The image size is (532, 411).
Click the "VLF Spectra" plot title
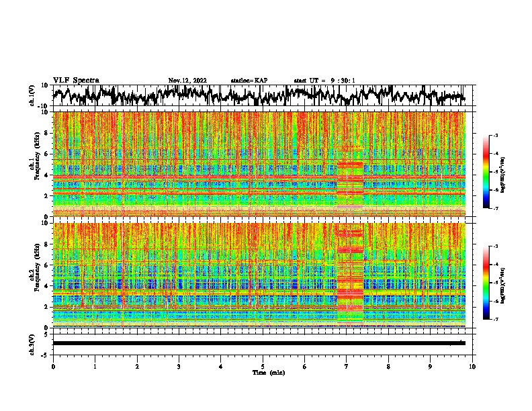pos(76,81)
